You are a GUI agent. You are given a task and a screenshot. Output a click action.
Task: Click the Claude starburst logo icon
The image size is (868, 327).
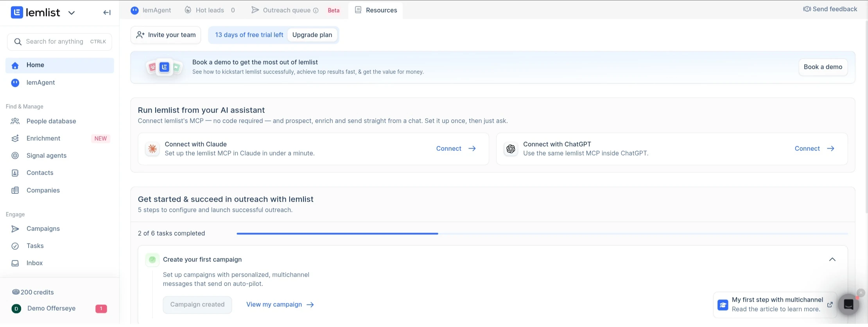152,149
